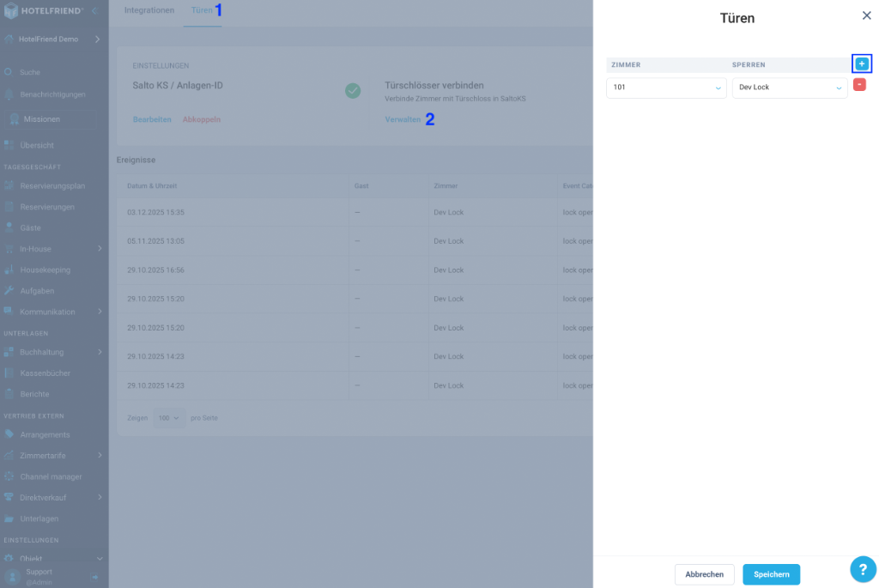The height and width of the screenshot is (588, 879).
Task: Click the Speichern button
Action: 771,574
